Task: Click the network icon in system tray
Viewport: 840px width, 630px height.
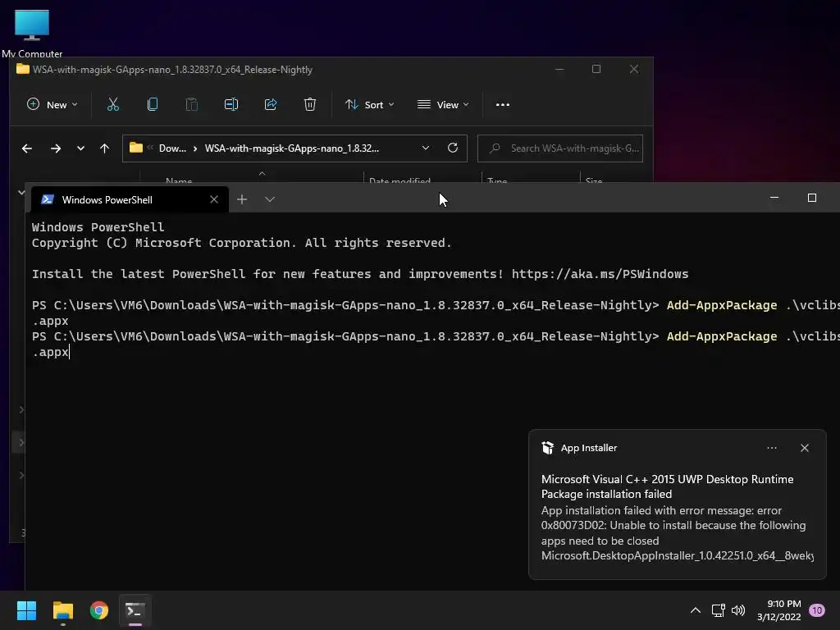Action: pyautogui.click(x=719, y=610)
